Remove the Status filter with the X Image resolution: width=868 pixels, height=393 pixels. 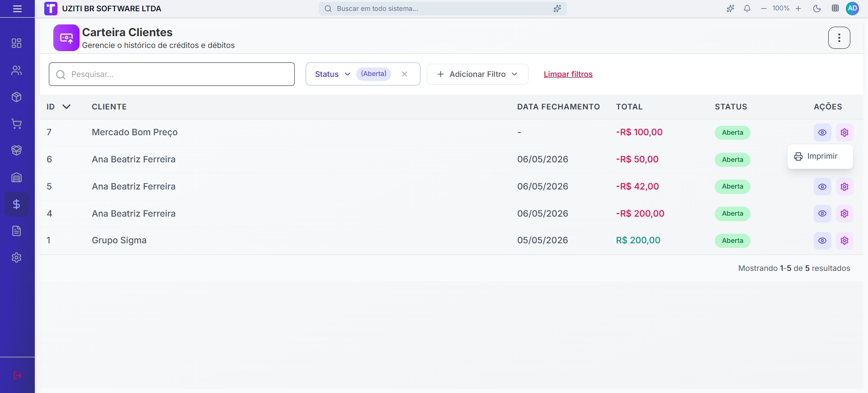tap(405, 74)
